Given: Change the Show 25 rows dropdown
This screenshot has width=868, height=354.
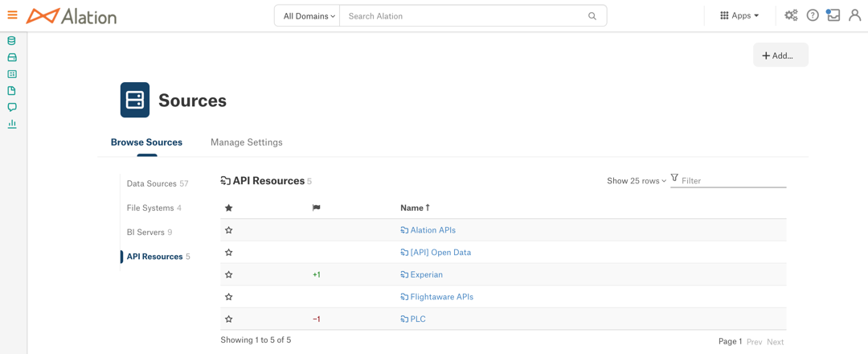Looking at the screenshot, I should tap(637, 180).
